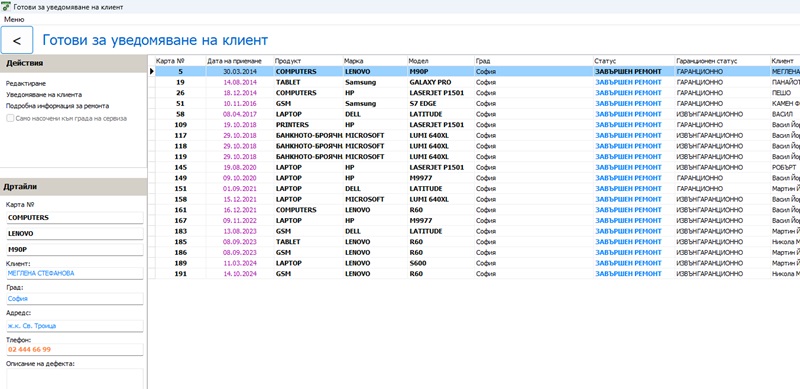
Task: Click the GALAXY PRO model cell
Action: (x=441, y=82)
